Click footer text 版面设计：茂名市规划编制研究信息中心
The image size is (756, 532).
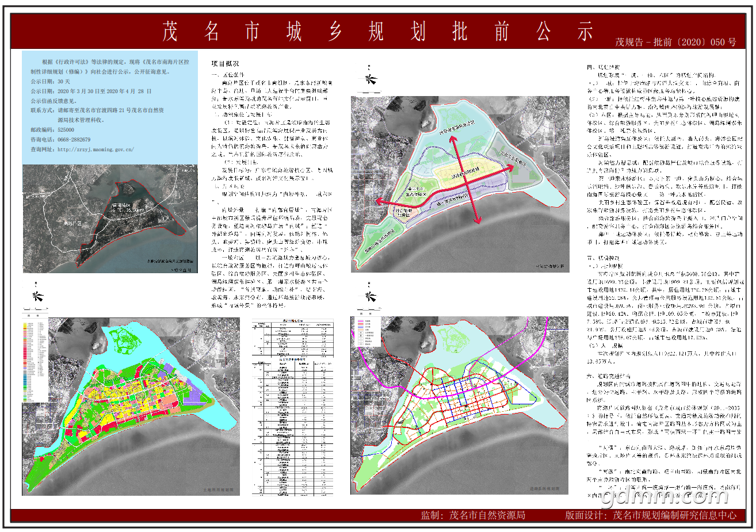pos(650,515)
